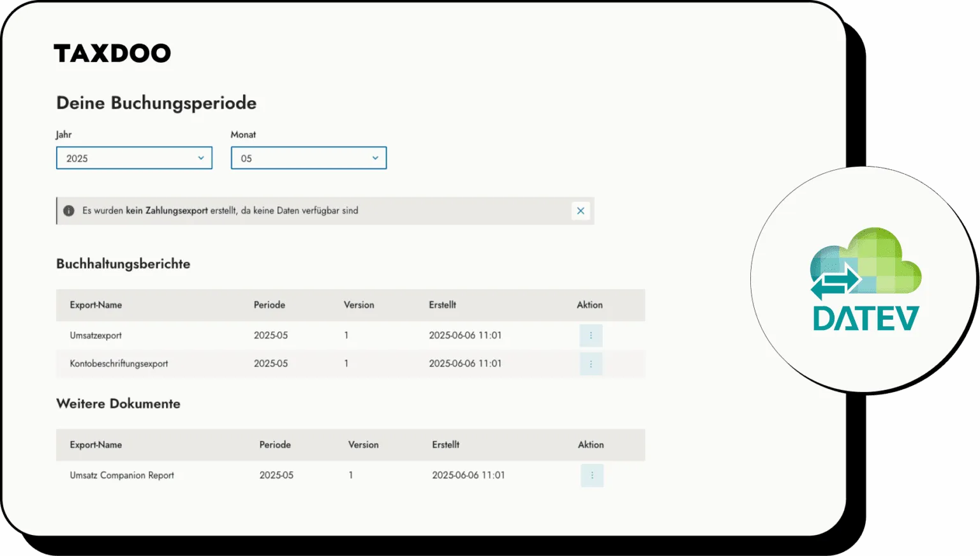Click Umsatz Companion Report created date
The image size is (980, 556).
click(468, 475)
